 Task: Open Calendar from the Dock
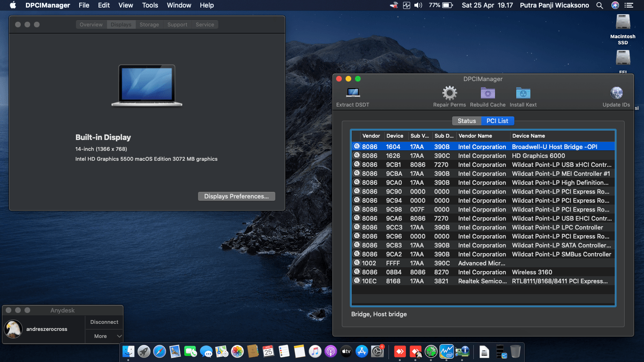(268, 351)
